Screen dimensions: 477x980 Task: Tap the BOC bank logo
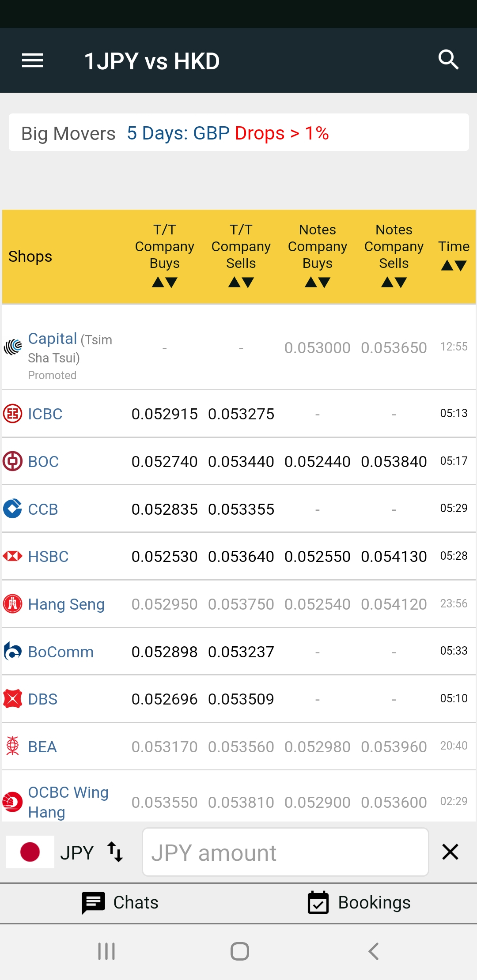pos(13,461)
